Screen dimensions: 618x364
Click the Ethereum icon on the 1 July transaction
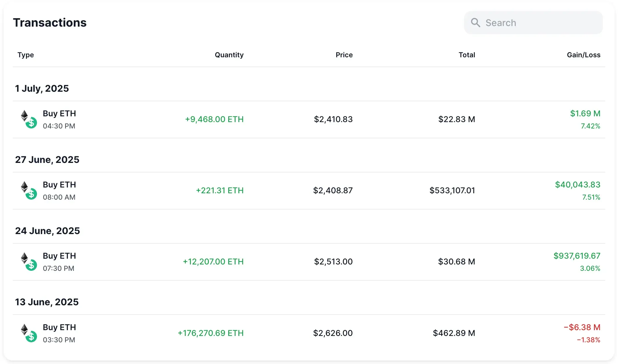click(x=25, y=115)
